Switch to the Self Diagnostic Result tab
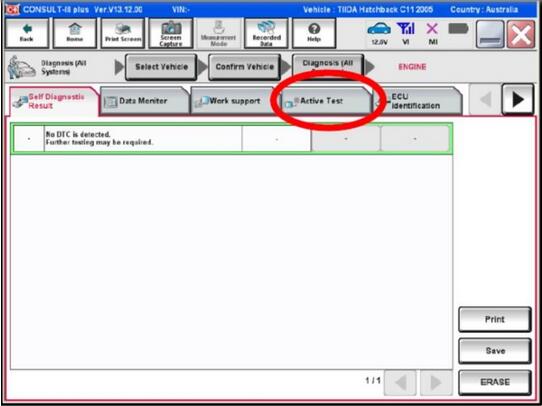 tap(55, 101)
